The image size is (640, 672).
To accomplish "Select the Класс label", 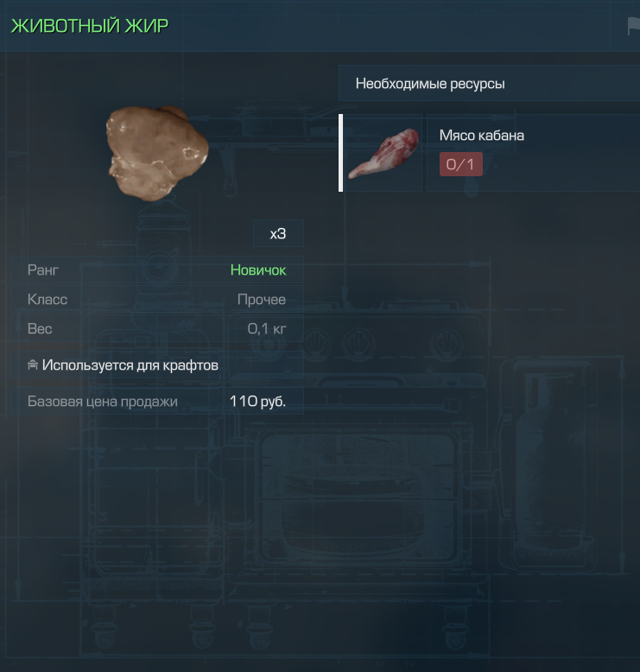I will tap(48, 299).
